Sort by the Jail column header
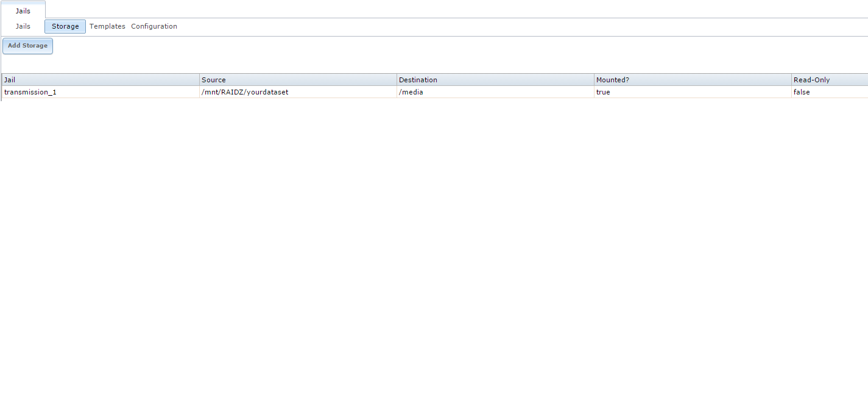 tap(101, 80)
